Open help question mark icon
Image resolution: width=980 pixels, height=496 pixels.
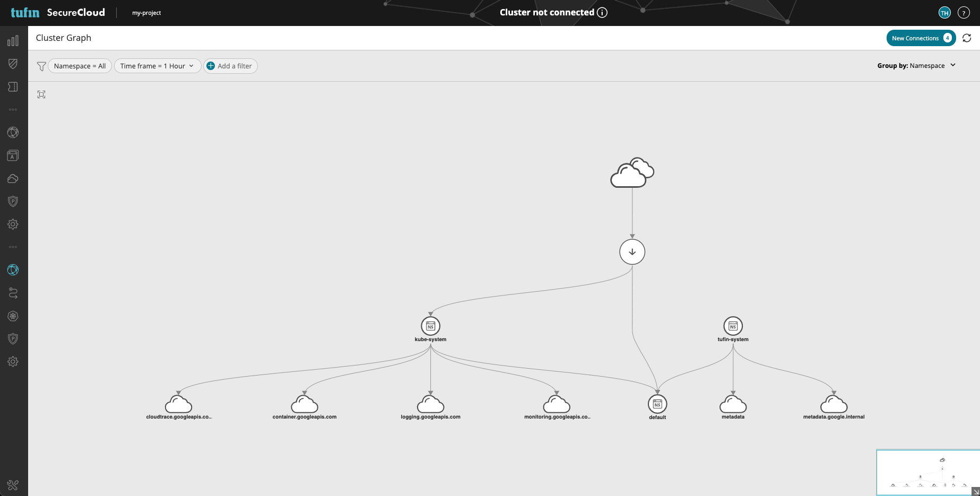[964, 13]
